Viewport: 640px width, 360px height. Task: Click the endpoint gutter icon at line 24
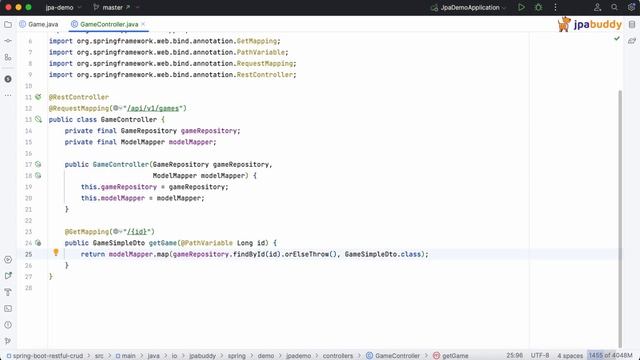click(38, 243)
